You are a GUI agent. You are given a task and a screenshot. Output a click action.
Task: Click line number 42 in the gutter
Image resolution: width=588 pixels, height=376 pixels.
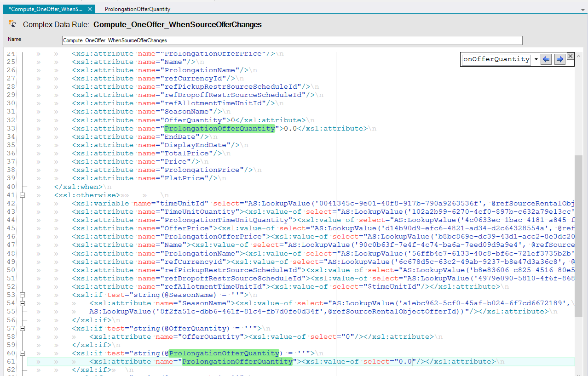click(11, 203)
